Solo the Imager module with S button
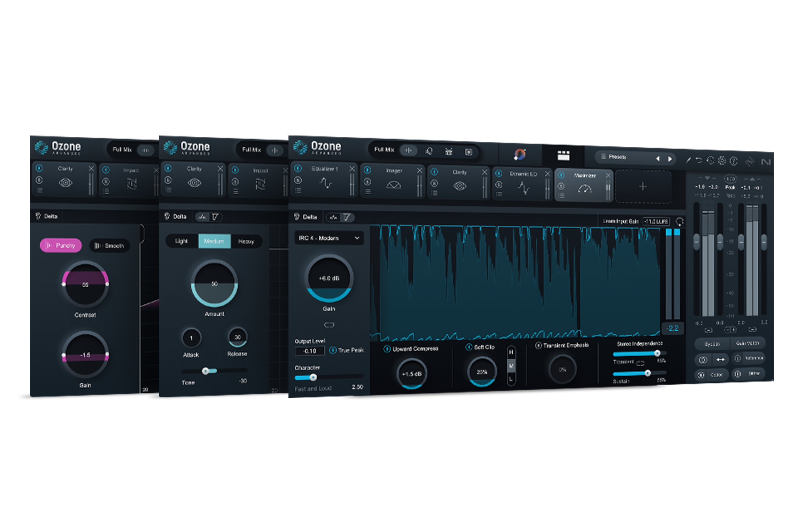798x532 pixels. click(367, 182)
